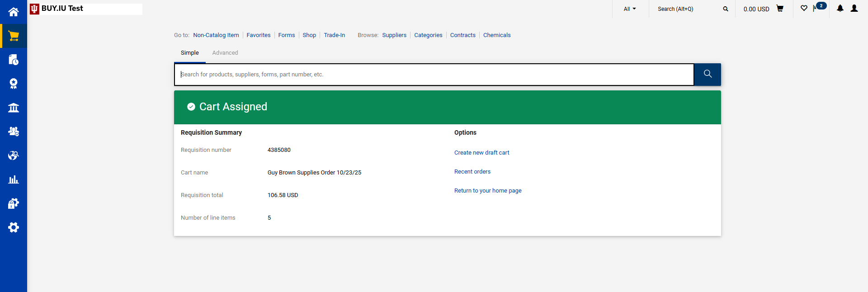
Task: Select the Simple search tab
Action: 190,53
